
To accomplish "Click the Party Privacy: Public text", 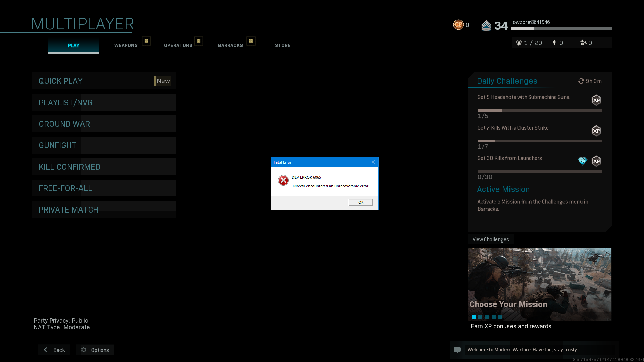I will [61, 321].
